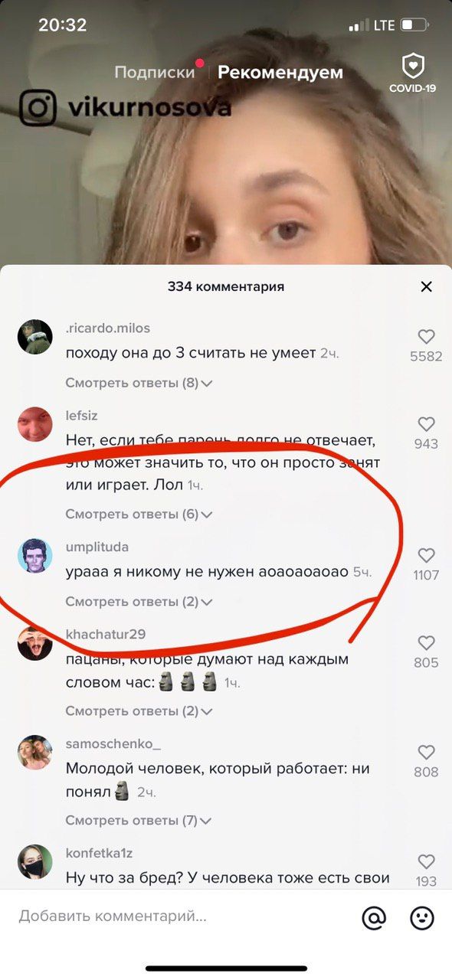Like the lefsiz comment
452x980 pixels.
426,423
